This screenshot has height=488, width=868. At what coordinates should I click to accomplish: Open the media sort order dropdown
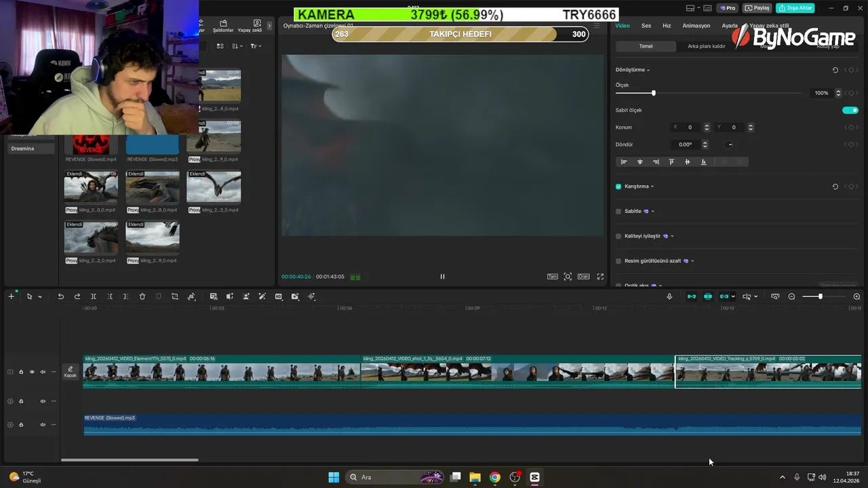point(237,46)
